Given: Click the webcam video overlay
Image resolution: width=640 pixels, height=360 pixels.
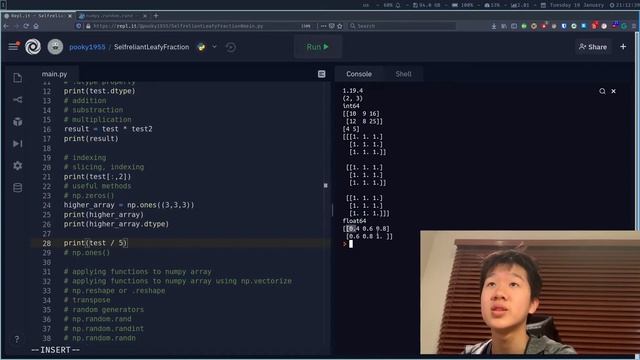Looking at the screenshot, I should tap(530, 292).
